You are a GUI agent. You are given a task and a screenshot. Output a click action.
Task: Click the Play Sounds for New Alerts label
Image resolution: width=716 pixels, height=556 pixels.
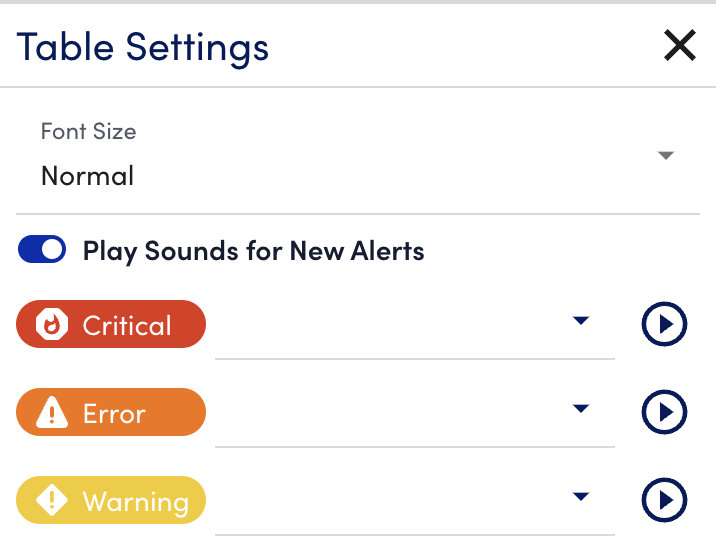click(x=253, y=251)
